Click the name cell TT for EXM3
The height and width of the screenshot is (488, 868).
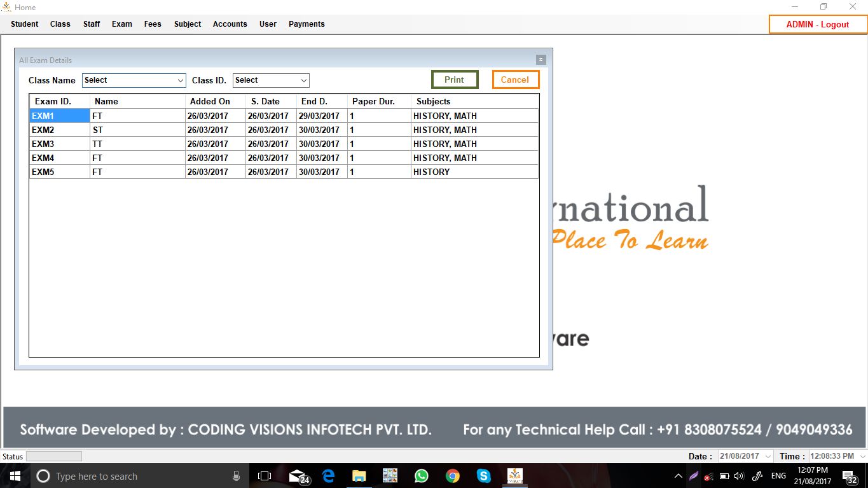[137, 144]
